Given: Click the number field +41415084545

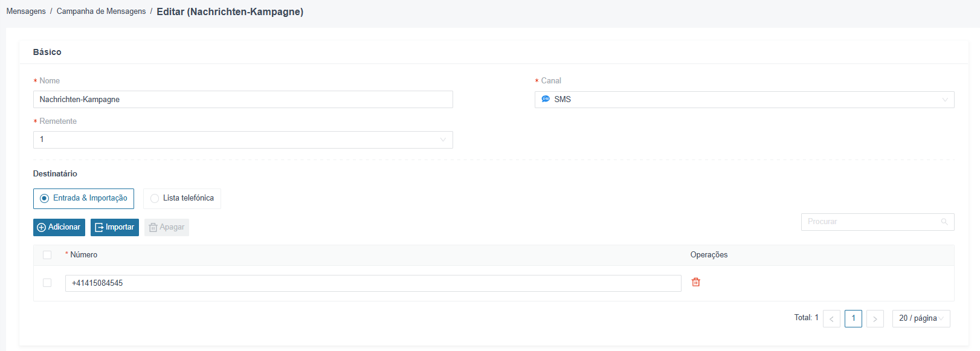Looking at the screenshot, I should coord(373,283).
